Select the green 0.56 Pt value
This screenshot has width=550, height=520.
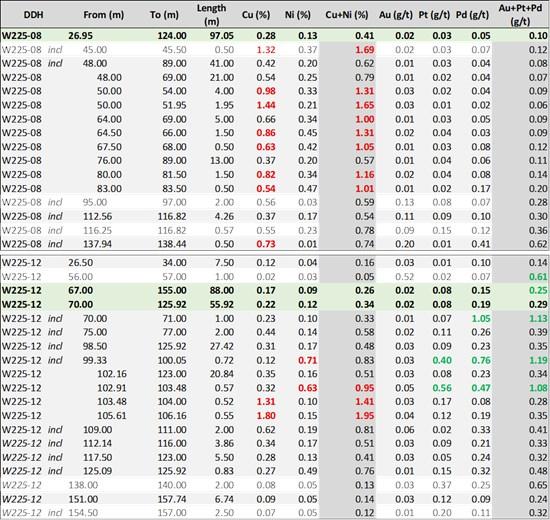(442, 388)
